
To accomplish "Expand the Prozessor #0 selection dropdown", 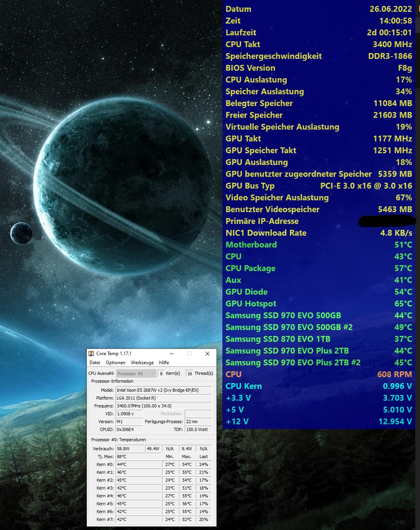I will point(136,374).
